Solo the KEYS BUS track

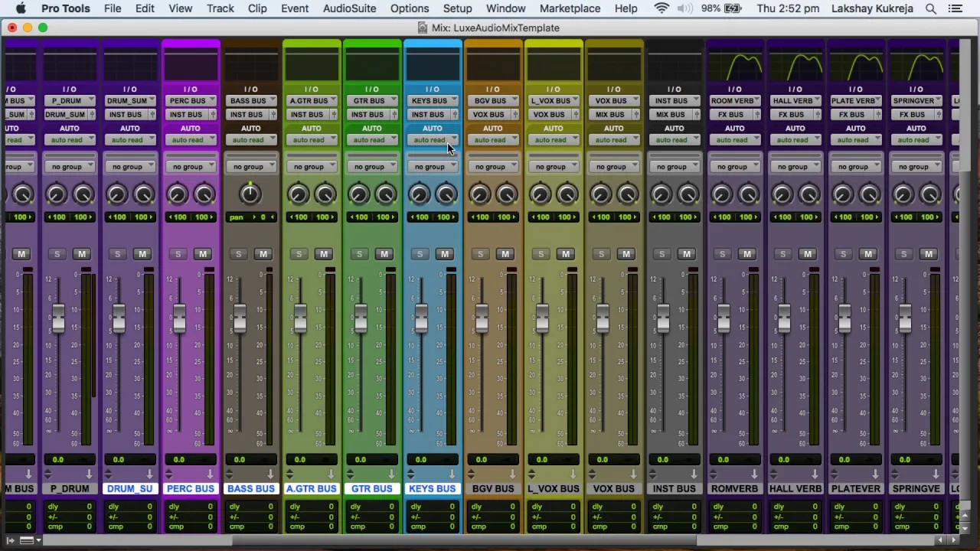coord(420,254)
